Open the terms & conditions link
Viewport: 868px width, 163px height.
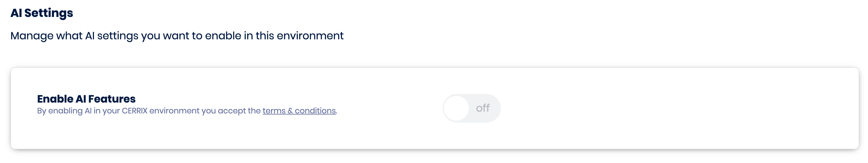(299, 111)
